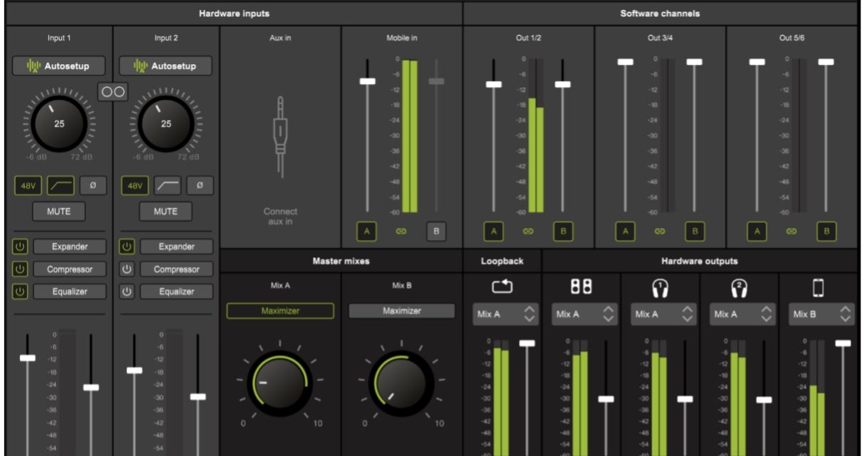
Task: Disable the Expander power on Input 1
Action: 20,247
